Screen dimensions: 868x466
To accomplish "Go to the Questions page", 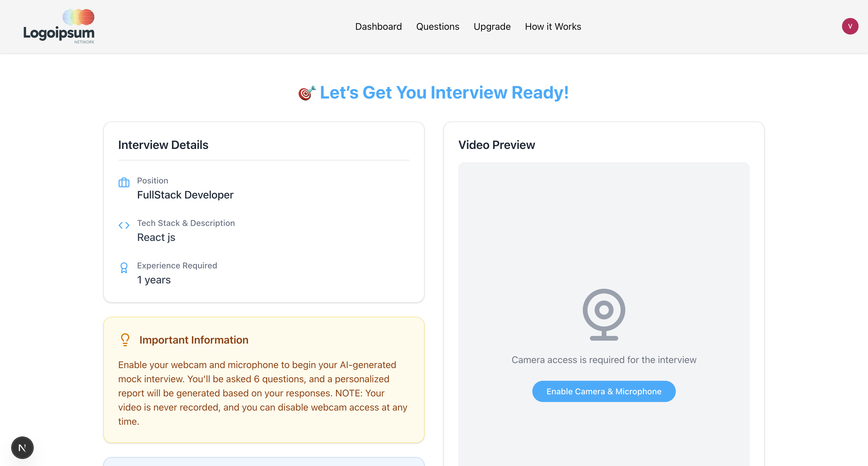I will point(438,27).
